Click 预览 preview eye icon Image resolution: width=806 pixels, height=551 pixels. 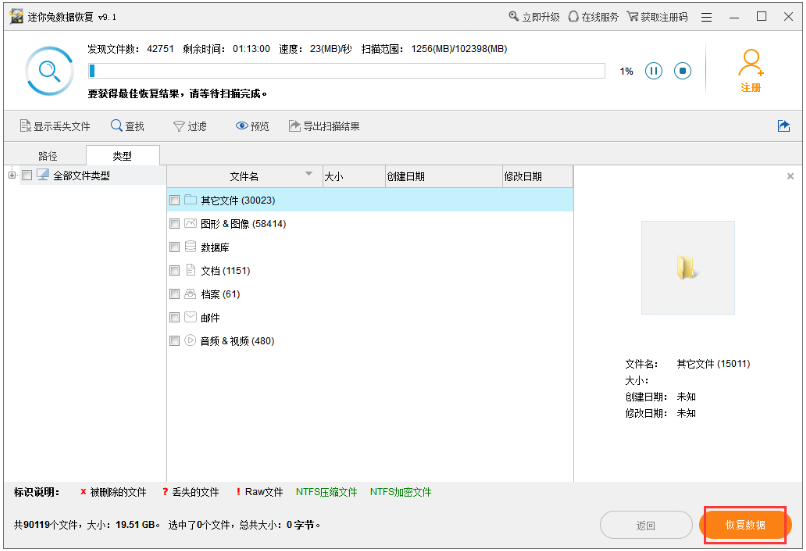pos(242,126)
